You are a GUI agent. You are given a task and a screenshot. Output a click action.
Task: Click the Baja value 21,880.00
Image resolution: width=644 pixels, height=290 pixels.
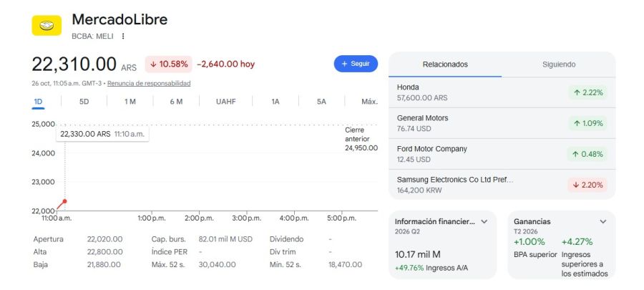[104, 264]
